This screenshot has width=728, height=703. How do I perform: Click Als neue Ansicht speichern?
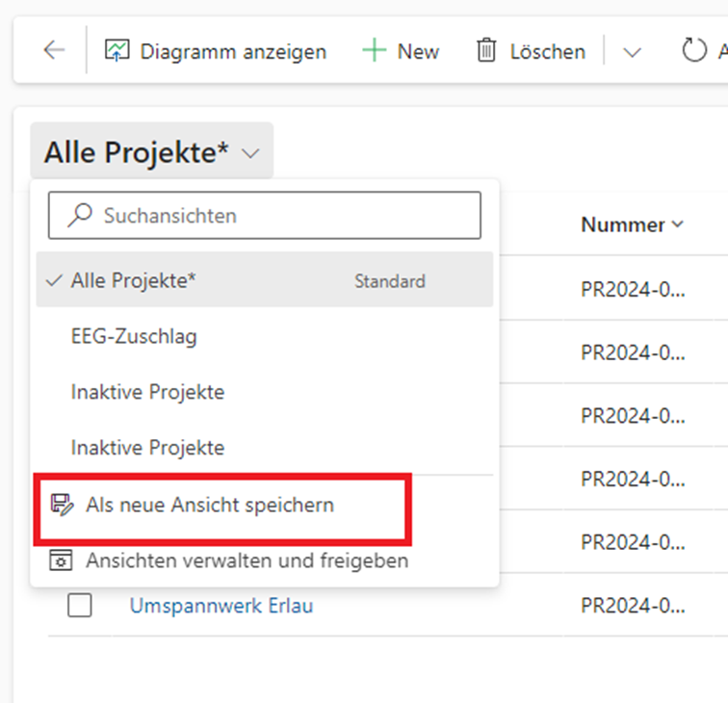(x=210, y=505)
